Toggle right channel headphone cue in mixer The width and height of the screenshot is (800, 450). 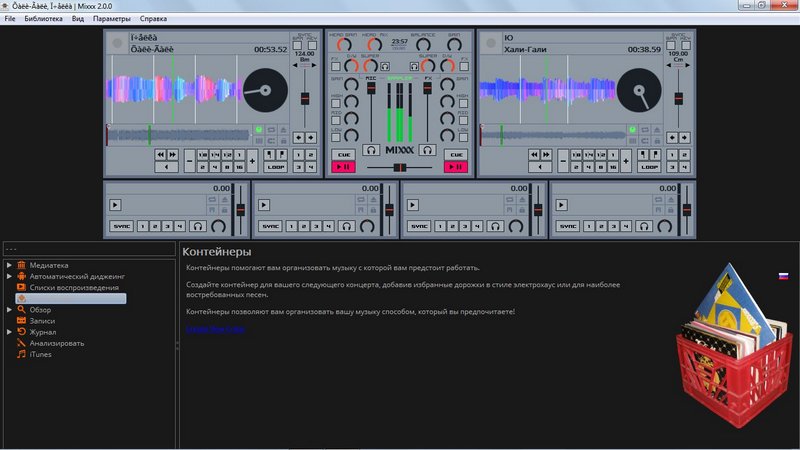coord(428,150)
